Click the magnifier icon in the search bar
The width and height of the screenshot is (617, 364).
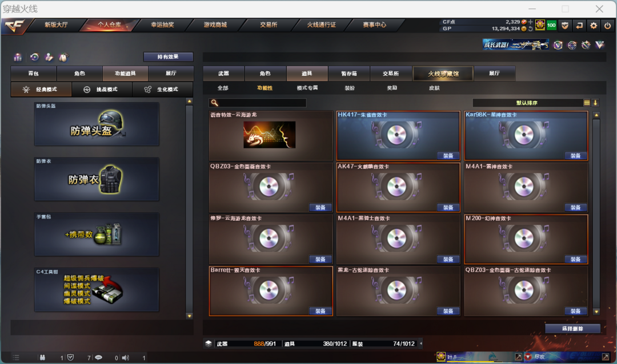point(214,103)
